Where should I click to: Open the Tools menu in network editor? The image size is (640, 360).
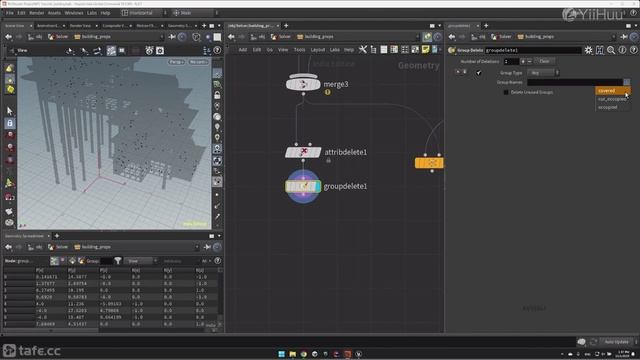click(299, 50)
